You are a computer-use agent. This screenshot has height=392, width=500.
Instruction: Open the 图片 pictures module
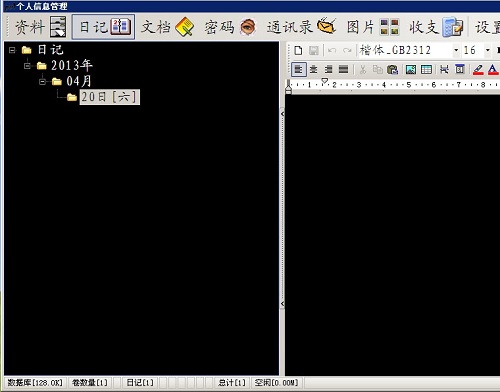click(373, 27)
